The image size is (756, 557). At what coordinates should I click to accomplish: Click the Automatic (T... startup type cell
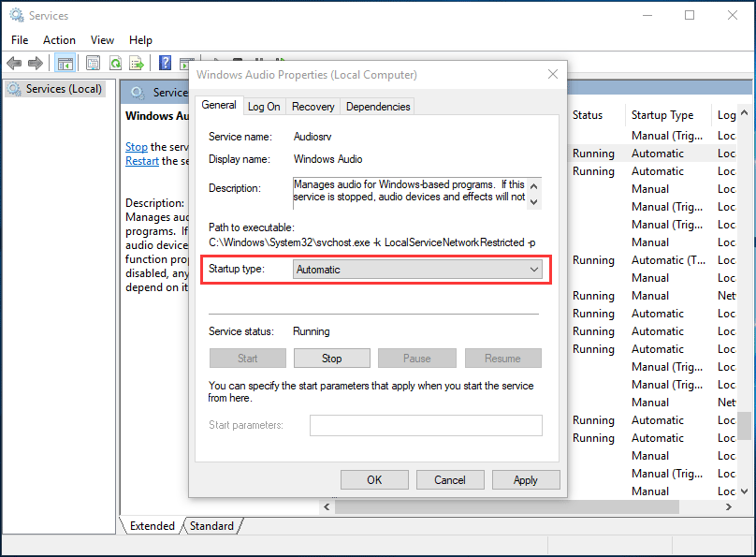pos(668,260)
